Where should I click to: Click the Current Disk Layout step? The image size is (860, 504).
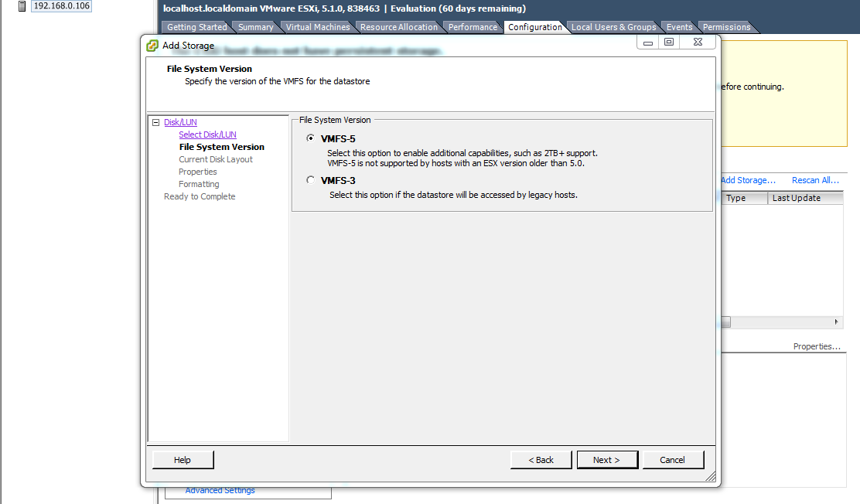click(216, 159)
